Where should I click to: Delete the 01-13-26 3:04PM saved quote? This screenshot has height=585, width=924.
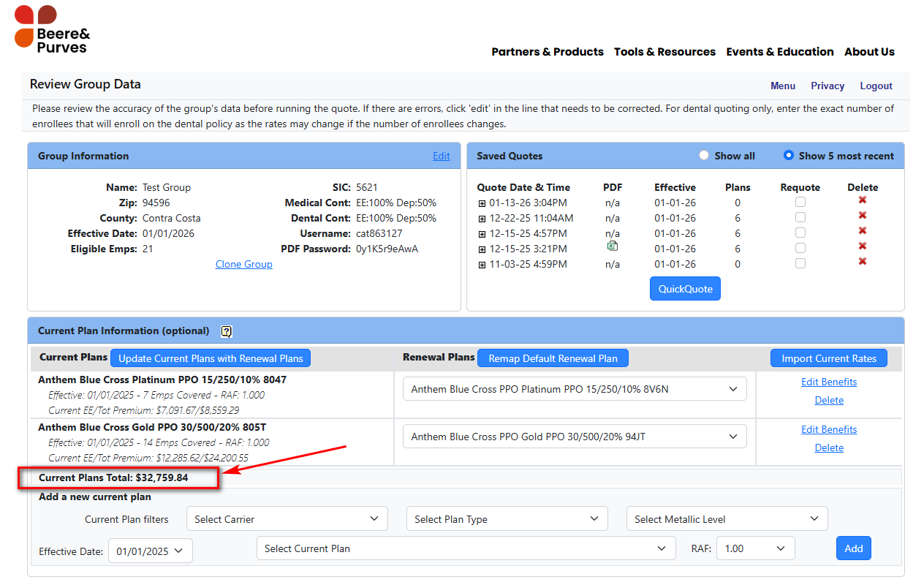point(863,200)
